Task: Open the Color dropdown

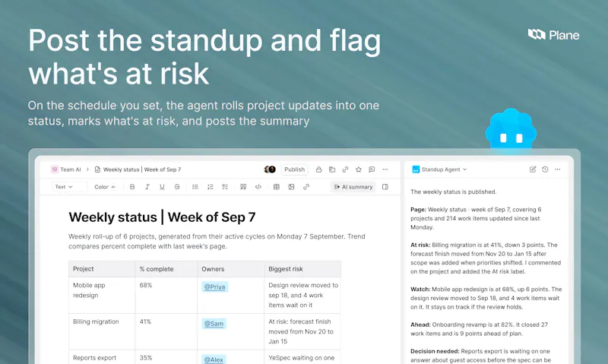Action: pos(105,187)
